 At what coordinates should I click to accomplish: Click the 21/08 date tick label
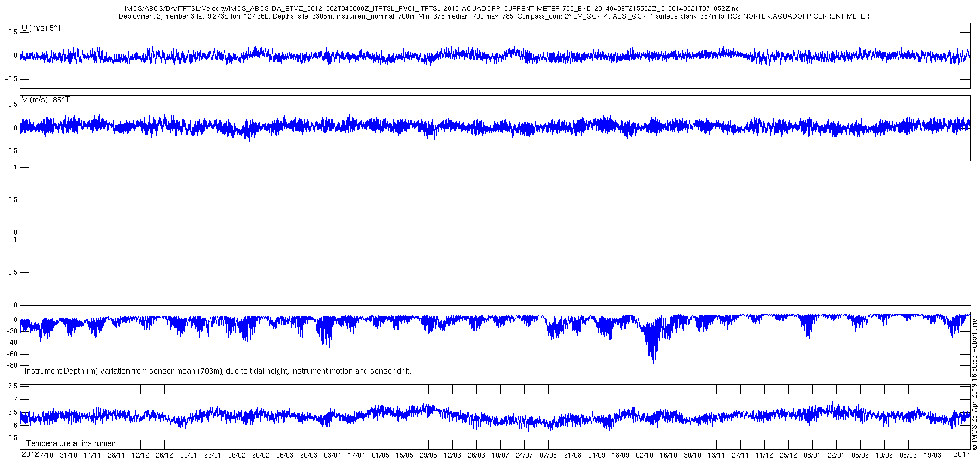click(572, 455)
